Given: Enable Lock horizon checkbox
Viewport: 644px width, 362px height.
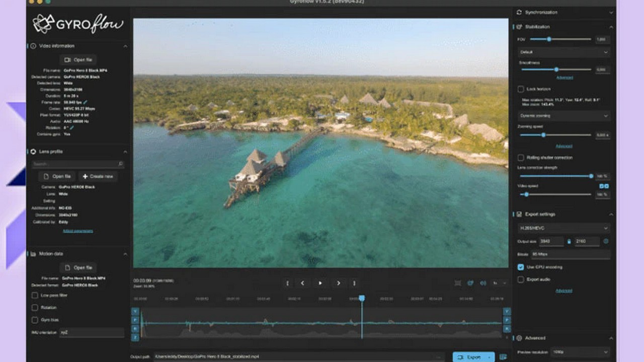Looking at the screenshot, I should [521, 89].
